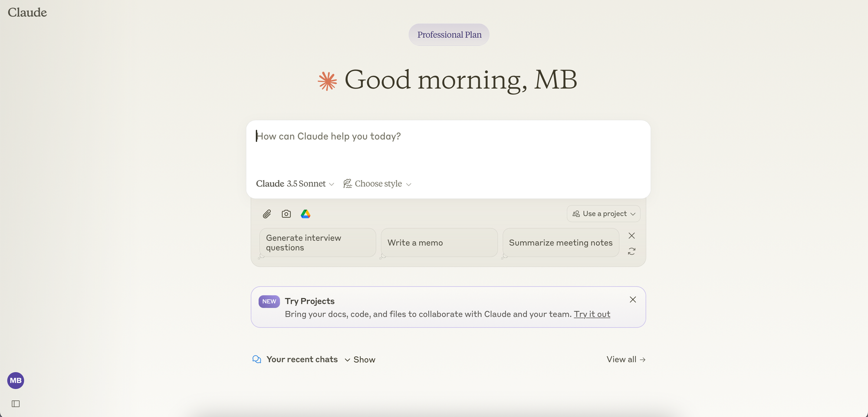Open the camera screenshot capture icon
The width and height of the screenshot is (868, 417).
point(286,213)
